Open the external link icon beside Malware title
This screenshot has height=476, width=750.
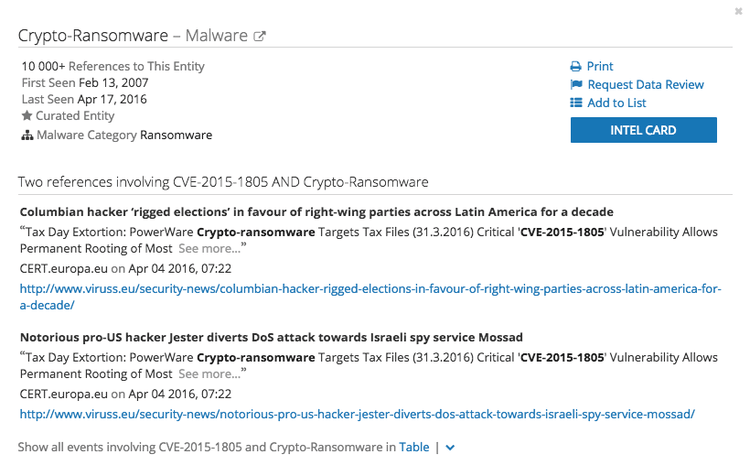(x=260, y=37)
